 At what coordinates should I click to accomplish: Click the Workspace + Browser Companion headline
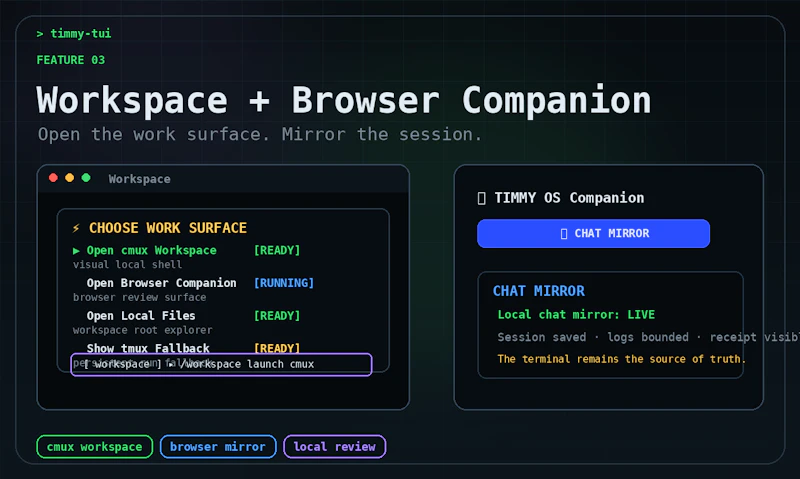pos(343,100)
